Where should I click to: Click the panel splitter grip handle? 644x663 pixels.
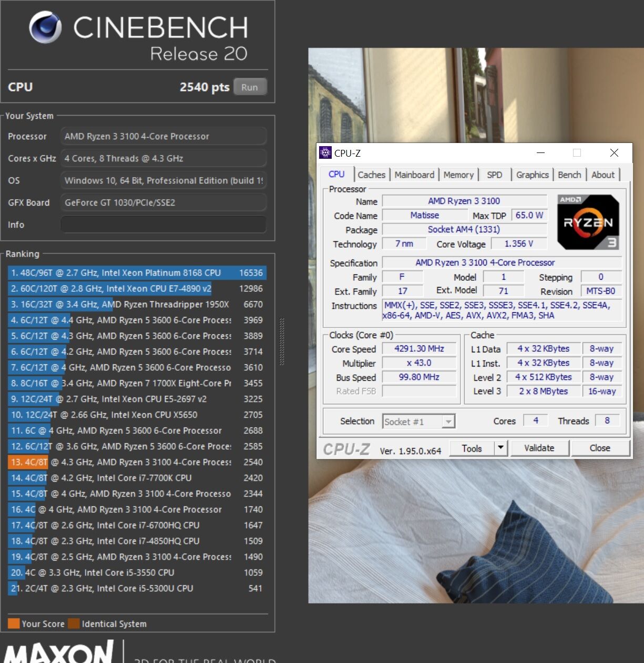coord(282,342)
